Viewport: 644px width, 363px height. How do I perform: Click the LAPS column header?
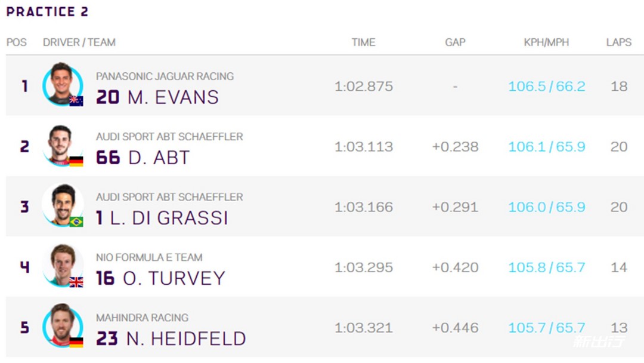619,42
